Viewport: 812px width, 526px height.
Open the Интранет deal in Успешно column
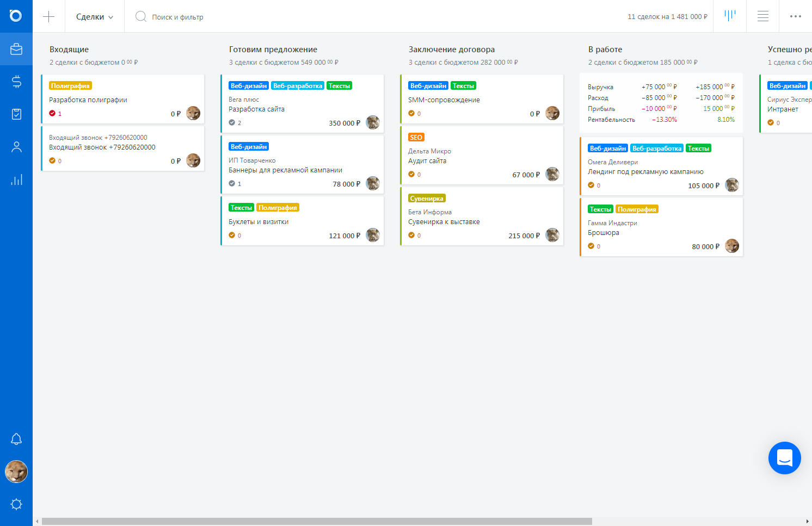coord(783,109)
